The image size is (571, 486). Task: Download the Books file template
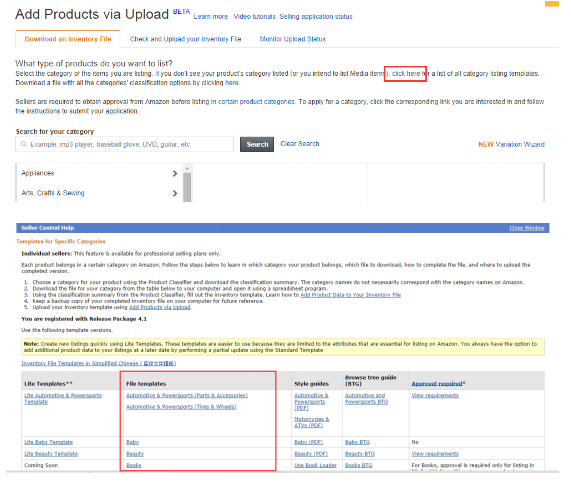[134, 465]
